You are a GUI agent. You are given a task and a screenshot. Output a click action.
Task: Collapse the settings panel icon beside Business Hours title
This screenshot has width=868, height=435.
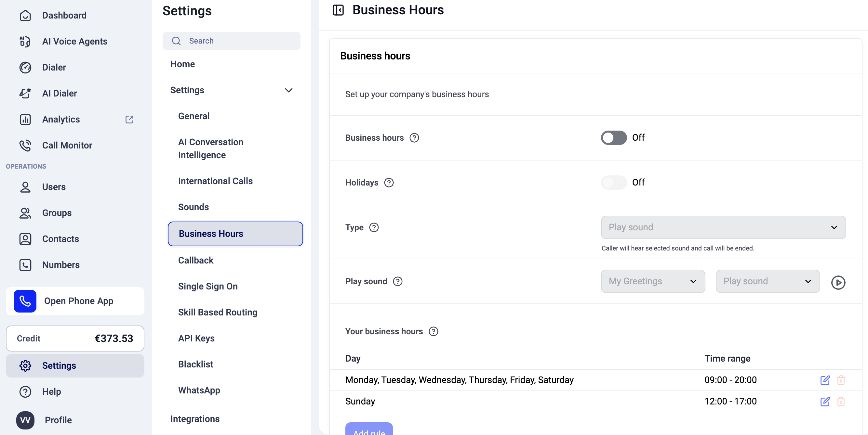coord(338,10)
